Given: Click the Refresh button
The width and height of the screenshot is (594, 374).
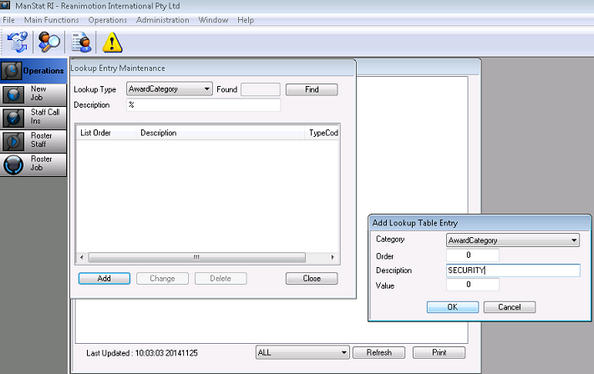Looking at the screenshot, I should pyautogui.click(x=379, y=352).
